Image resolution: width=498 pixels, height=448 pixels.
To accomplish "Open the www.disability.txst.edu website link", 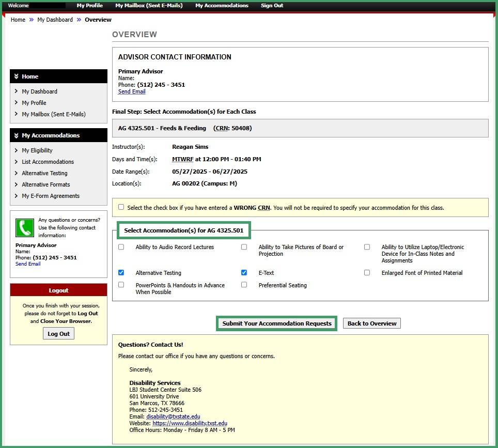I will click(x=190, y=423).
